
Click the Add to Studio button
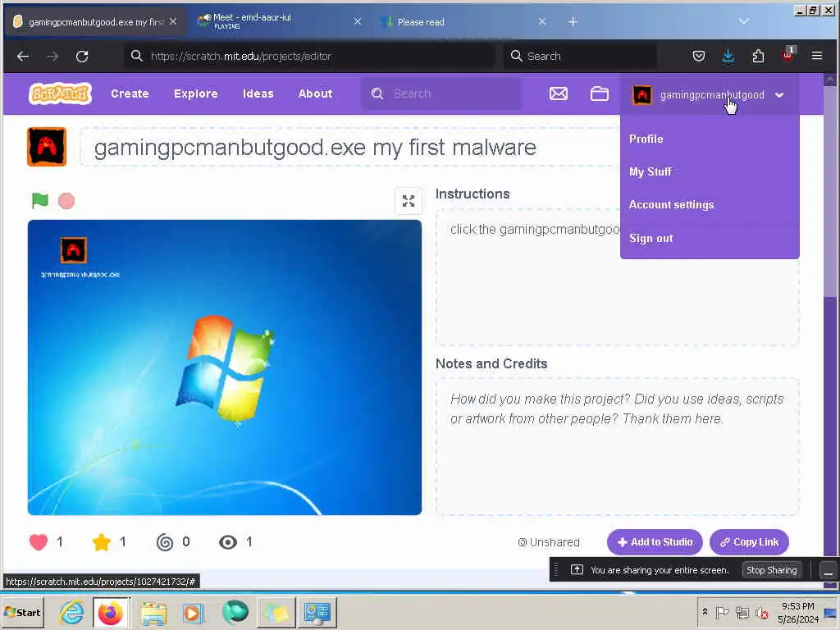655,542
